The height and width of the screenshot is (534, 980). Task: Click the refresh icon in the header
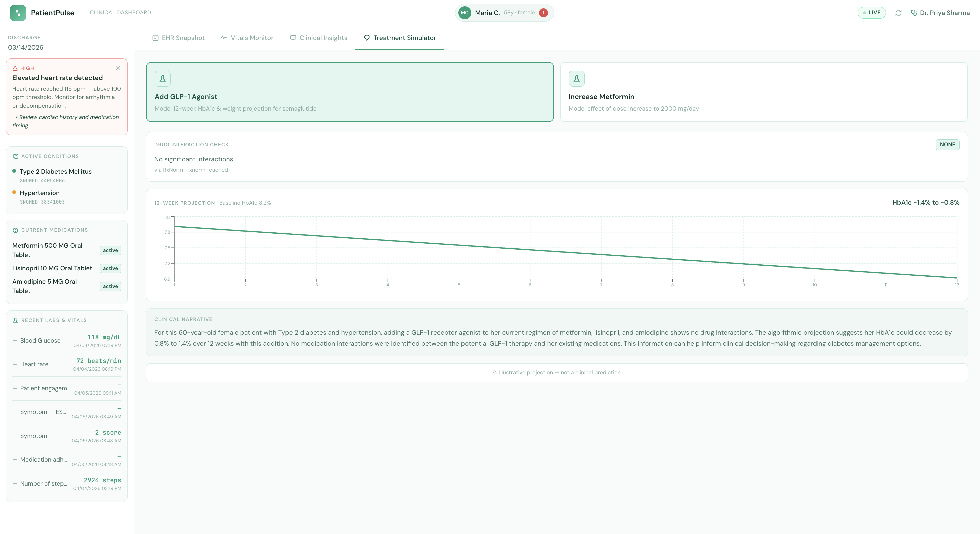[x=898, y=13]
